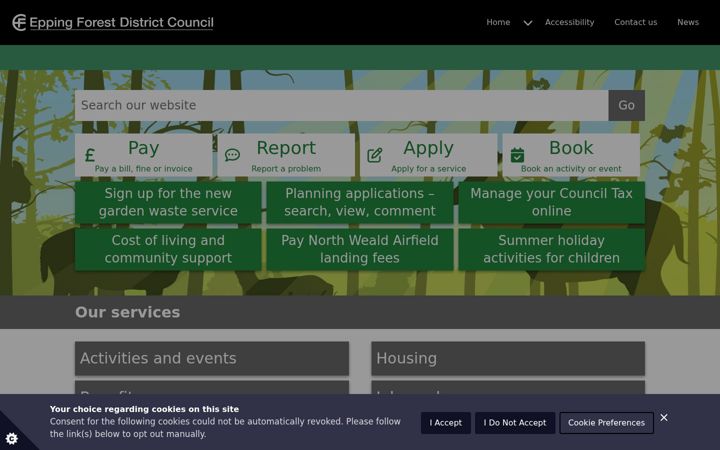Click 'Book an activity or event' text
Viewport: 720px width, 450px height.
[571, 169]
